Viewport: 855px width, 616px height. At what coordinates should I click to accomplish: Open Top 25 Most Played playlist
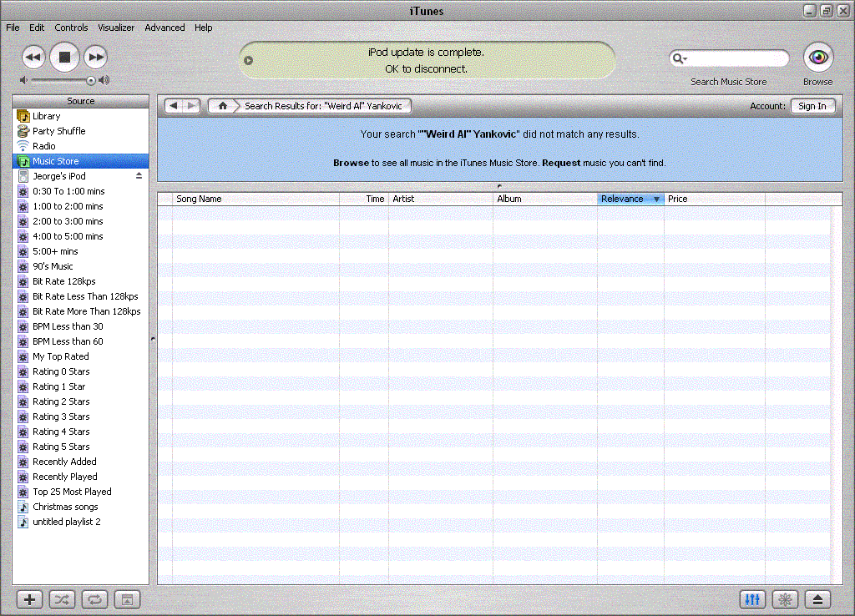(81, 492)
